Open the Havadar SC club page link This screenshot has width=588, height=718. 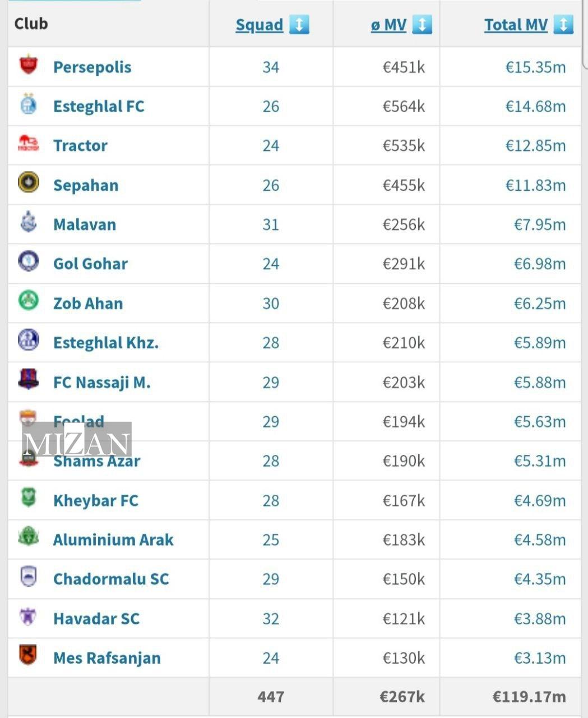pos(96,619)
